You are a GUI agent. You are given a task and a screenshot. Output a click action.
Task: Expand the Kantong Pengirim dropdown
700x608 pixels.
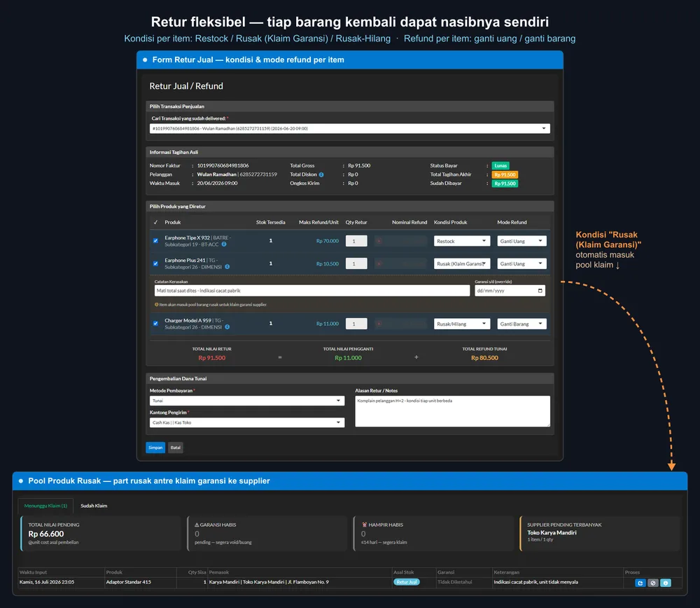247,422
